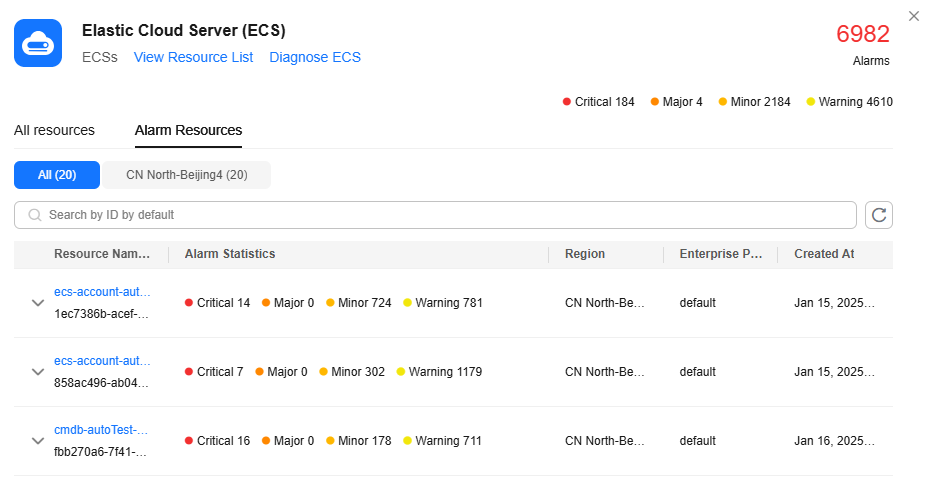Screen dimensions: 926x478
Task: Expand the second ecs-account-aut row
Action: click(38, 372)
